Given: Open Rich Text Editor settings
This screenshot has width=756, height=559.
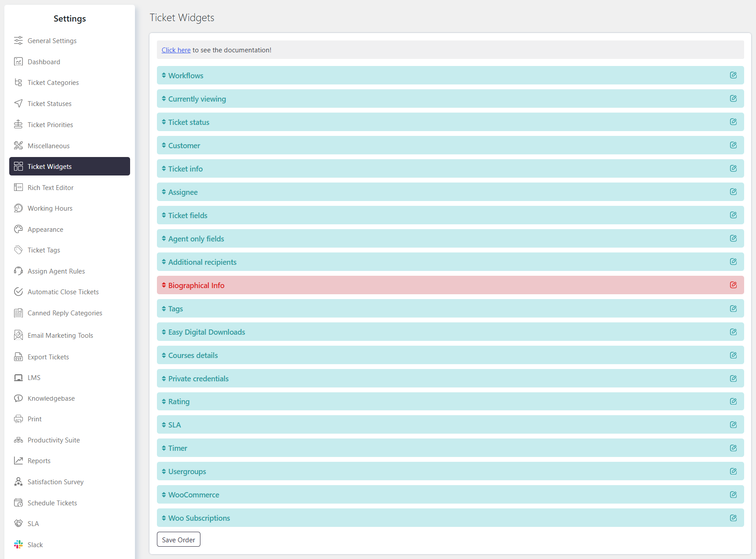Looking at the screenshot, I should (69, 187).
